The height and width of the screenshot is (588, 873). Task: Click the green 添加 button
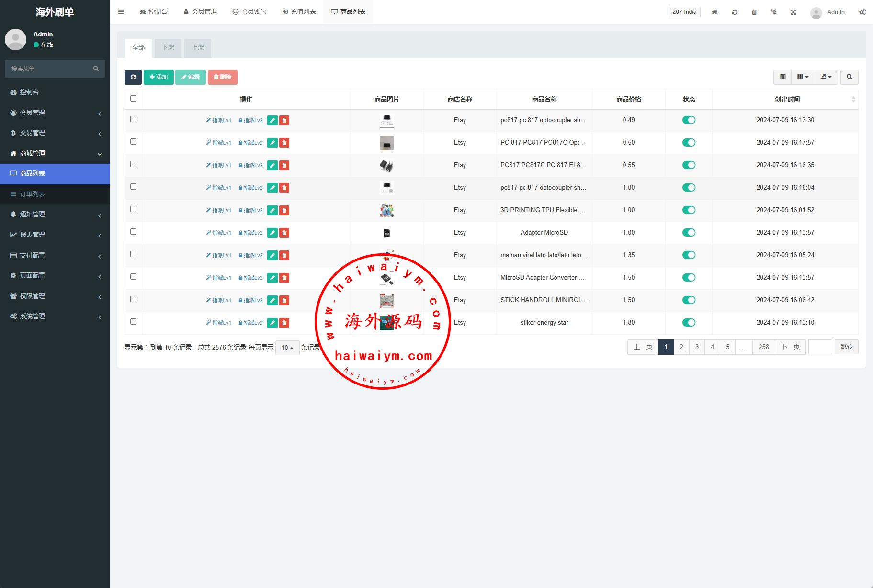coord(159,77)
